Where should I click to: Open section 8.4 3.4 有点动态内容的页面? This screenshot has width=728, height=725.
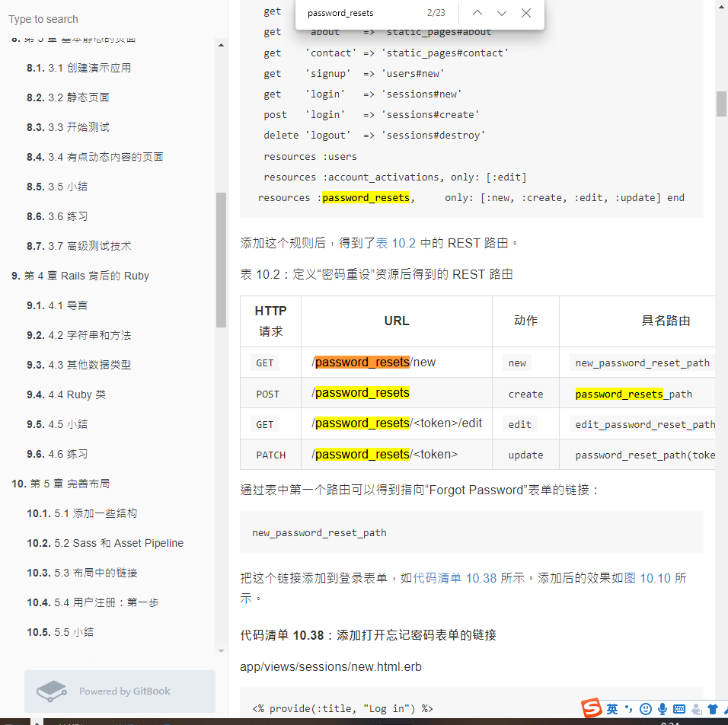pos(94,157)
